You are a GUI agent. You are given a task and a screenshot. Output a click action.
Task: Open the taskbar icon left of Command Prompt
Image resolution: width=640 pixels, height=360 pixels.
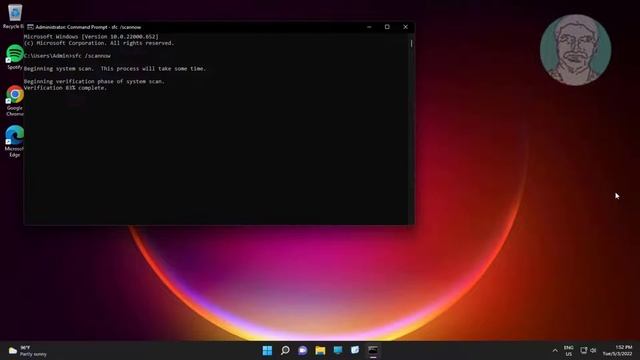pyautogui.click(x=355, y=350)
